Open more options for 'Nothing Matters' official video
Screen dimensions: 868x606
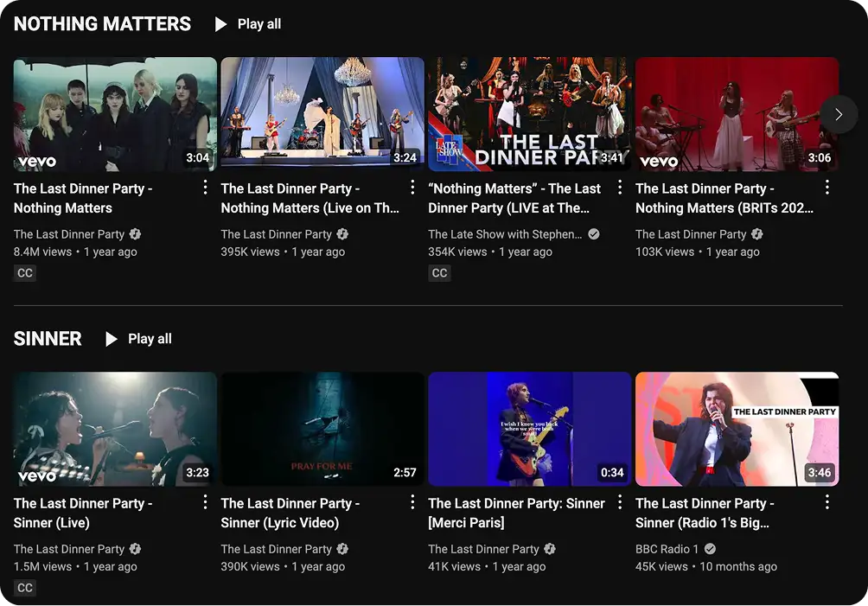point(205,188)
